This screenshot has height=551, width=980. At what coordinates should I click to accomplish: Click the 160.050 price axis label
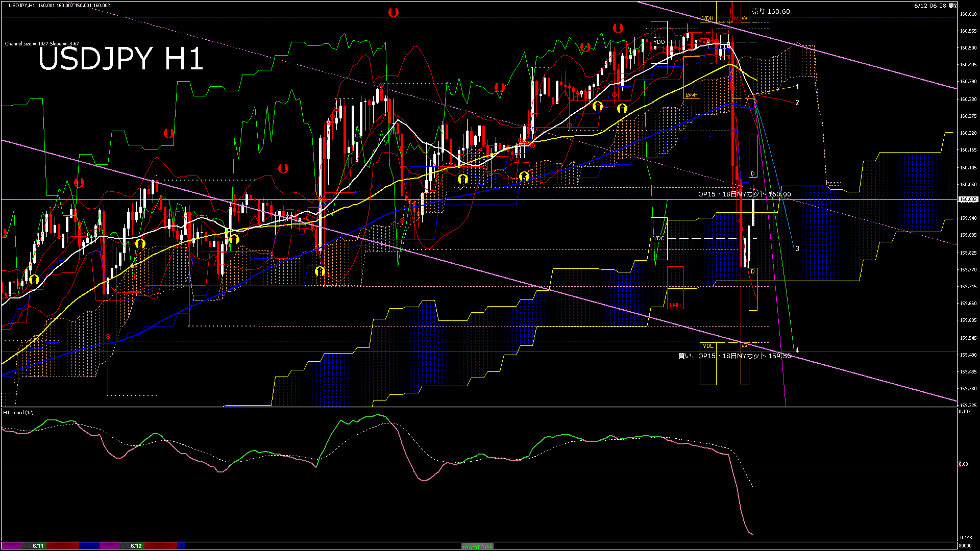968,185
